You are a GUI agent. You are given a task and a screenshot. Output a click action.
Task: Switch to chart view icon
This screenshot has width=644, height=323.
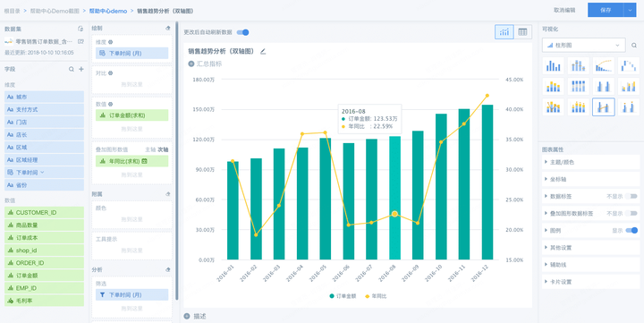click(x=504, y=31)
